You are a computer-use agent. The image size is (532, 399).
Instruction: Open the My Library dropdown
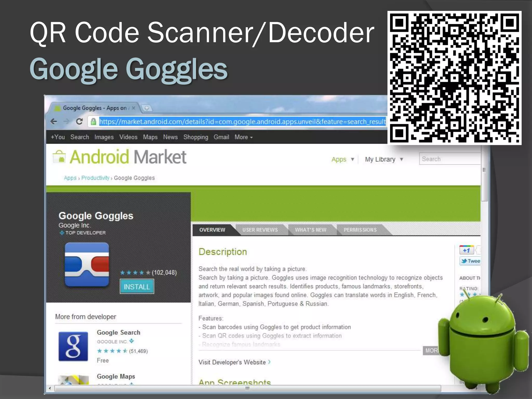(384, 159)
